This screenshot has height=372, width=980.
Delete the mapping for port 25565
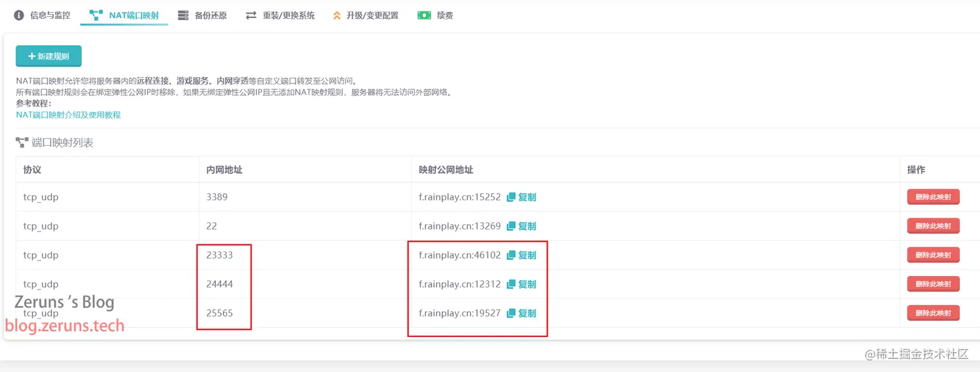click(933, 313)
